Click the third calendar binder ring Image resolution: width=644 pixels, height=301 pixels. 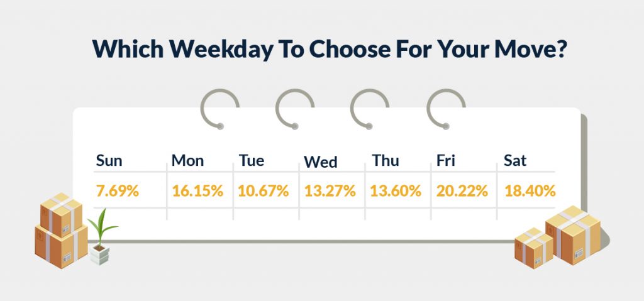pyautogui.click(x=370, y=109)
